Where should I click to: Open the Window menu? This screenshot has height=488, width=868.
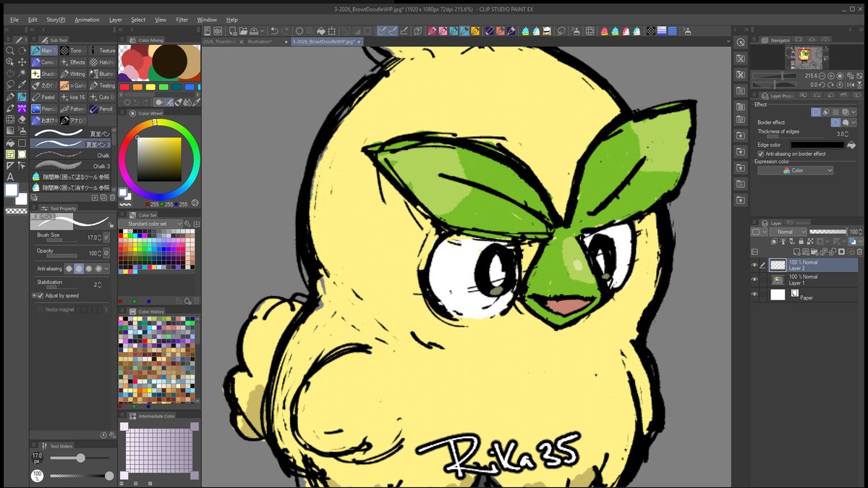[x=207, y=20]
